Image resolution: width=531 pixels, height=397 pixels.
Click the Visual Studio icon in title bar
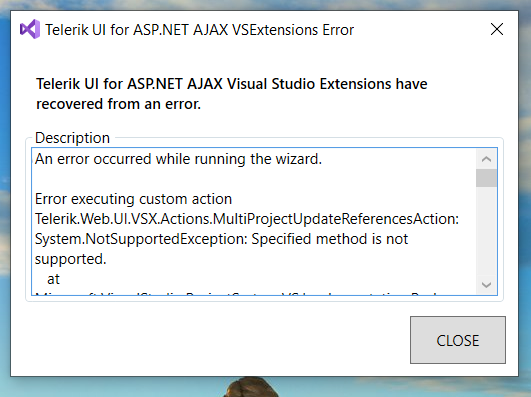(x=30, y=29)
